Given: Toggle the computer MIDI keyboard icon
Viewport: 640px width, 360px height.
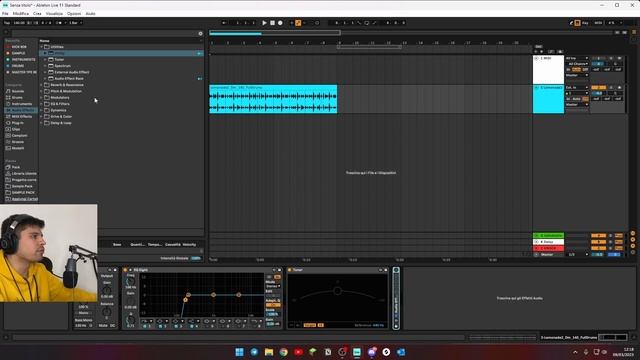Looking at the screenshot, I should [578, 23].
